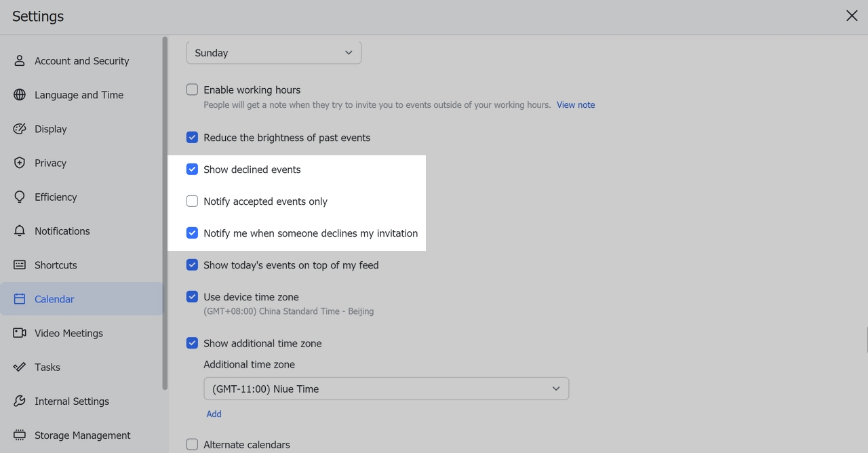Click the Privacy shield icon
Image resolution: width=868 pixels, height=453 pixels.
20,163
